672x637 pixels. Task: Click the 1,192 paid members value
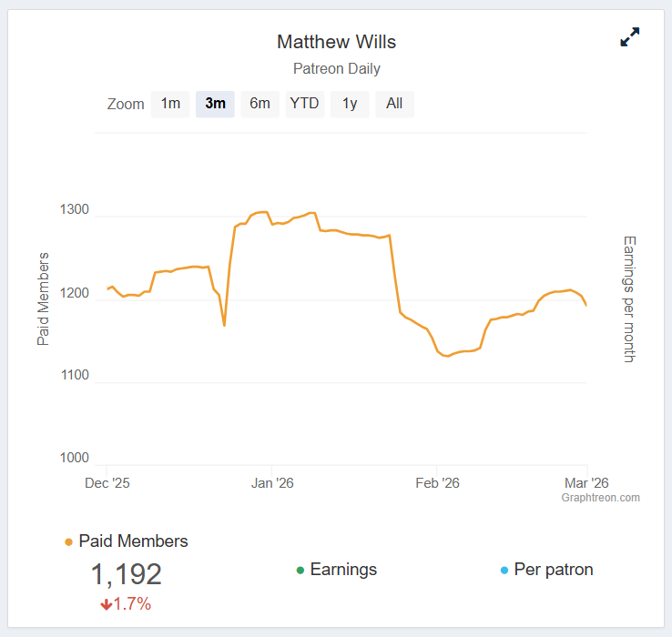[126, 574]
